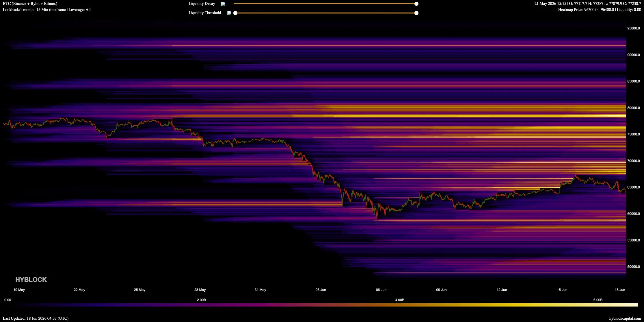Select the 28 May date marker

[200, 290]
